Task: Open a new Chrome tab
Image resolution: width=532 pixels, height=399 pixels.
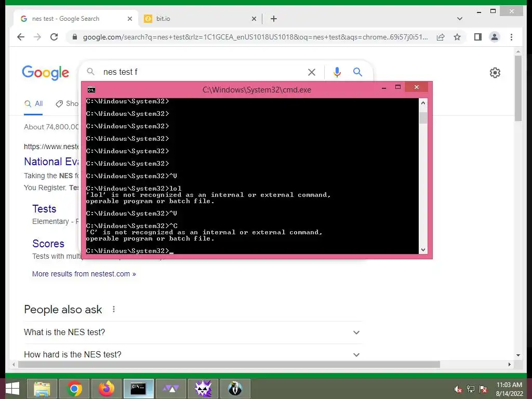Action: (x=274, y=19)
